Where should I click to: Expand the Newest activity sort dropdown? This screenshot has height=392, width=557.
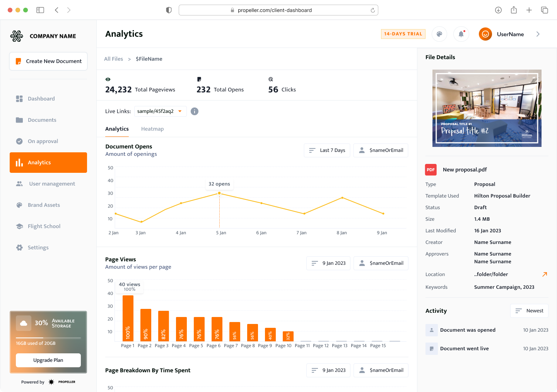529,311
